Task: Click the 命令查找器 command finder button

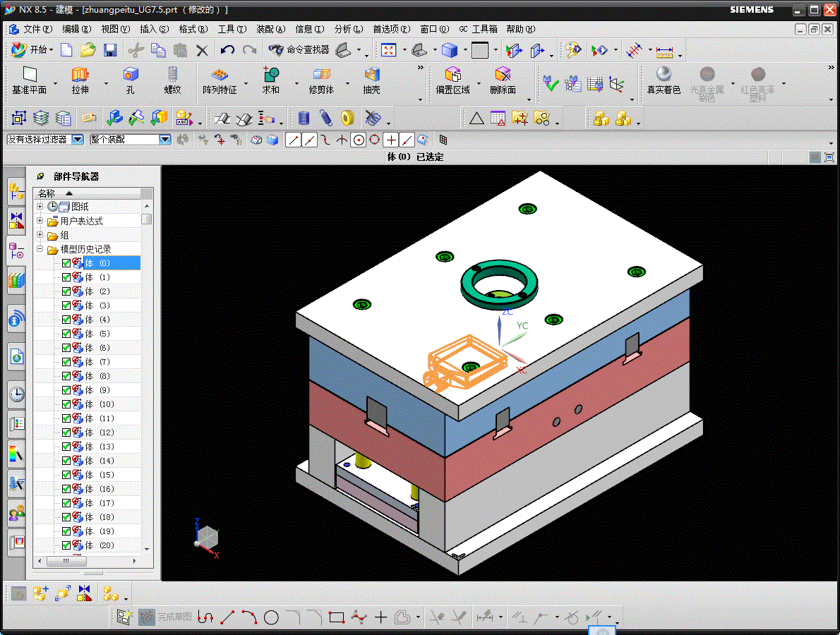Action: [299, 50]
